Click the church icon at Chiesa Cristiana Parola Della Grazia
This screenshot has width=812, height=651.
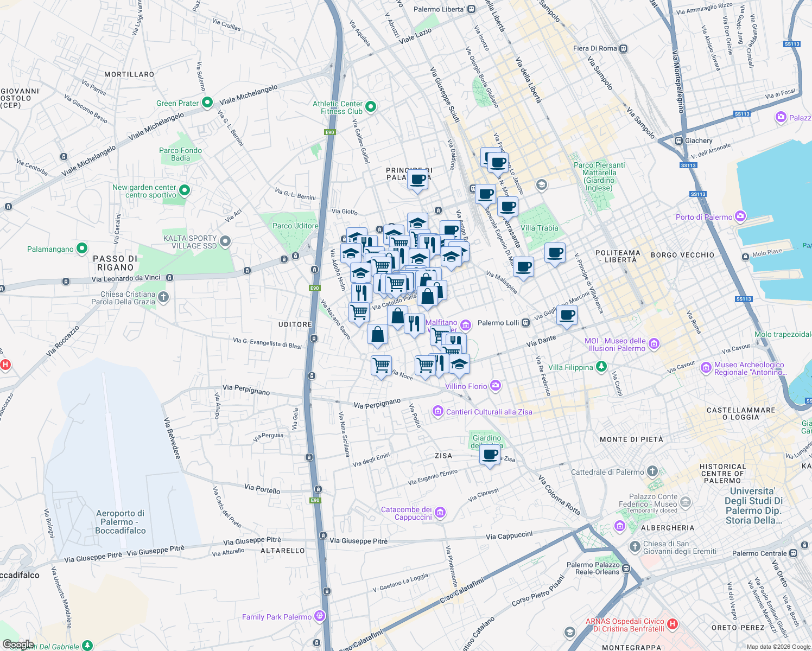click(x=162, y=297)
